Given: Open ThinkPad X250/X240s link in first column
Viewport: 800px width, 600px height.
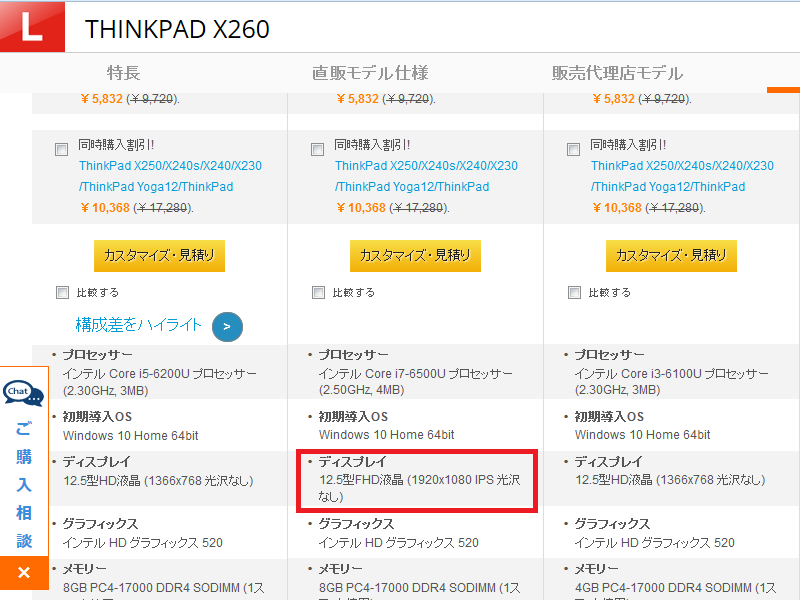Looking at the screenshot, I should coord(170,176).
